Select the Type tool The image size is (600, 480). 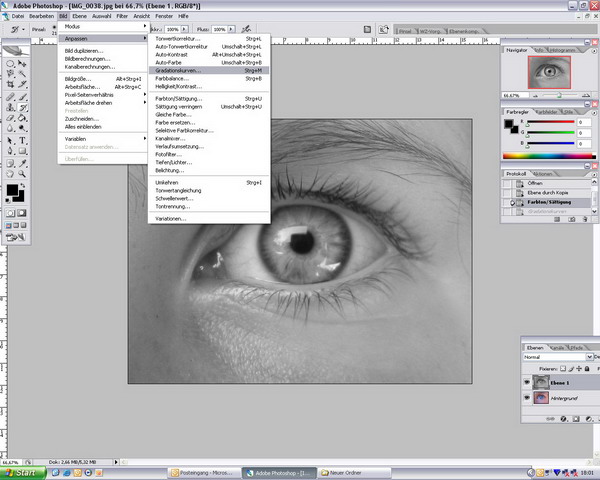pos(22,141)
